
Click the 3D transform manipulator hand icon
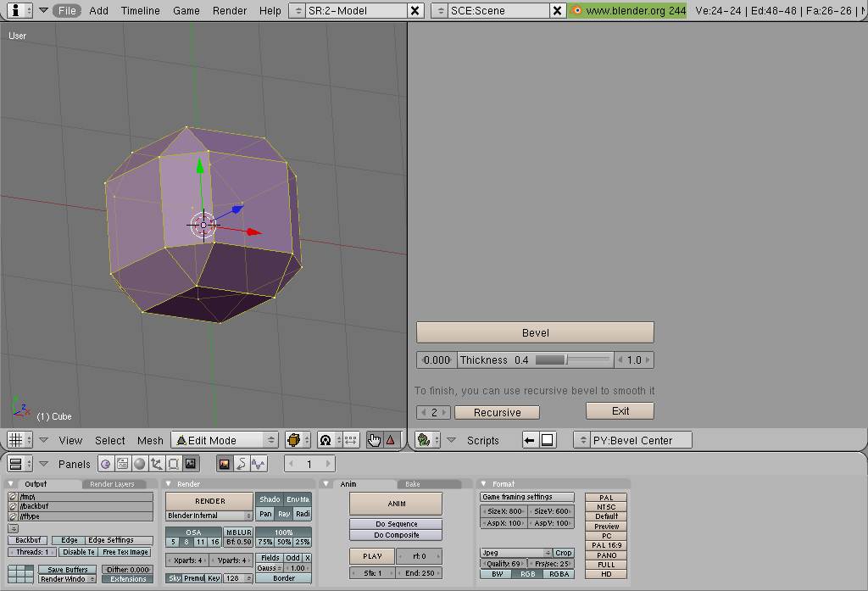[x=374, y=440]
